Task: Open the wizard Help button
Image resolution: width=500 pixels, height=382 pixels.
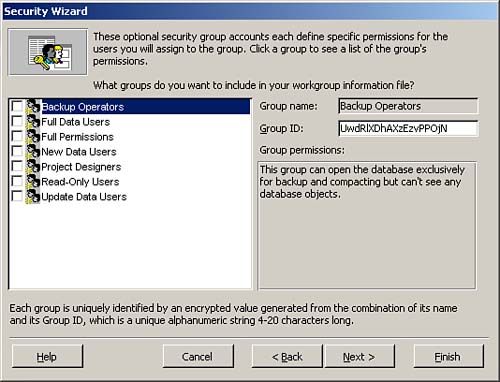Action: click(x=47, y=357)
